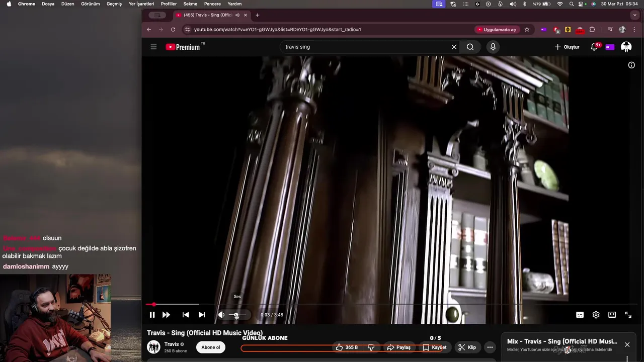Mute the video speaker icon

click(x=221, y=315)
